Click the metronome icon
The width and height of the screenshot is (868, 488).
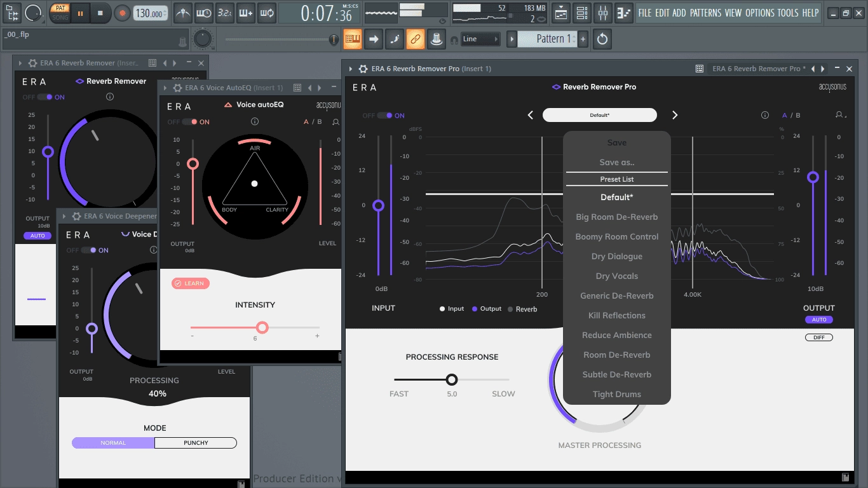coord(183,12)
